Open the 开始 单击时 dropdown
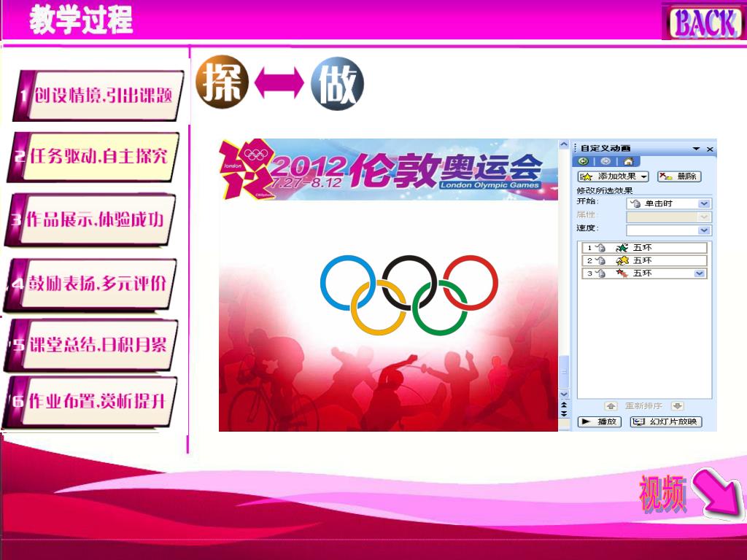The image size is (747, 560). tap(669, 204)
